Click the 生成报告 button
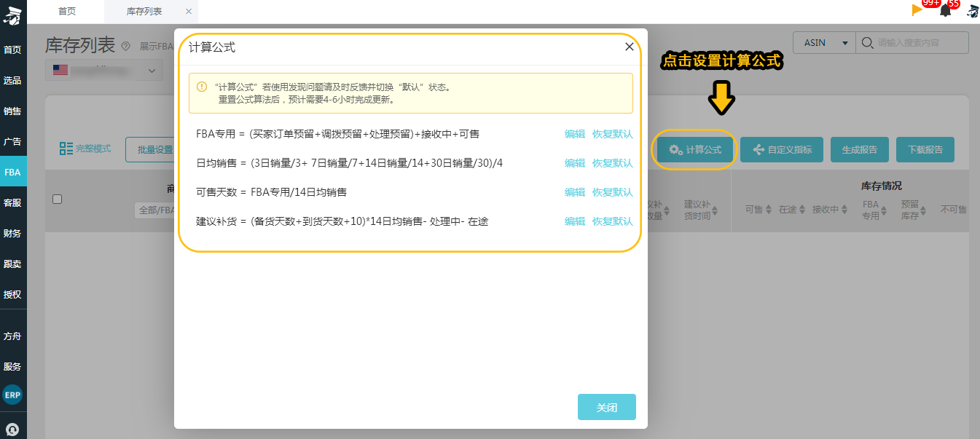 click(x=860, y=149)
